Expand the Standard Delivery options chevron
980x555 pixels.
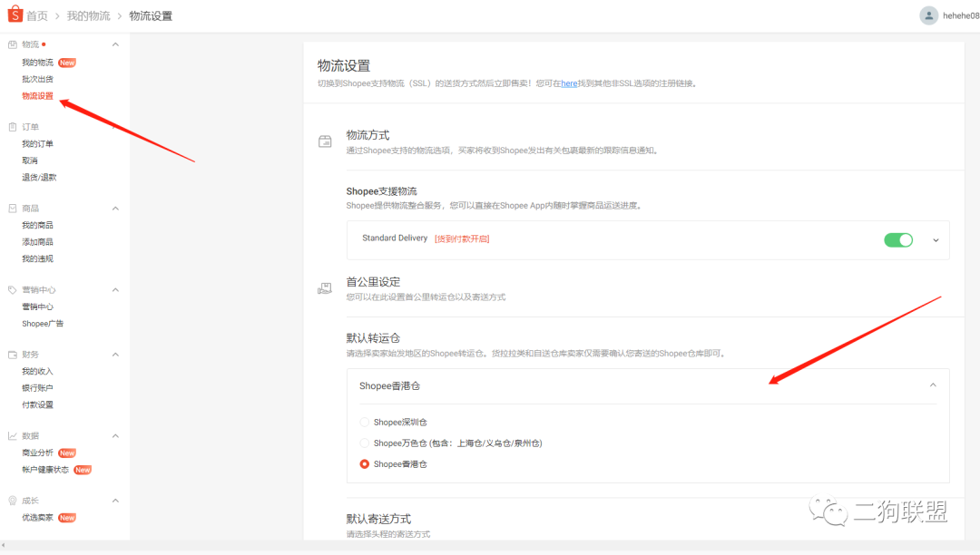pyautogui.click(x=936, y=239)
